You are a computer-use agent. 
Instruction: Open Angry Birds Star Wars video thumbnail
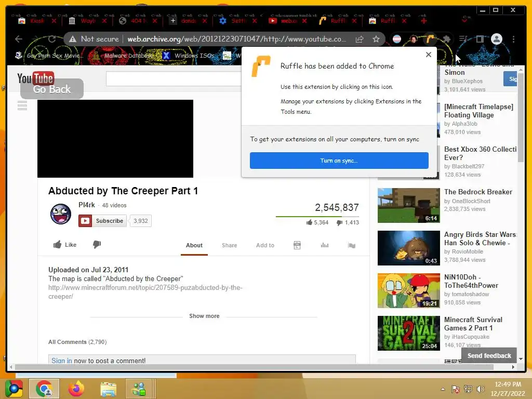(409, 248)
